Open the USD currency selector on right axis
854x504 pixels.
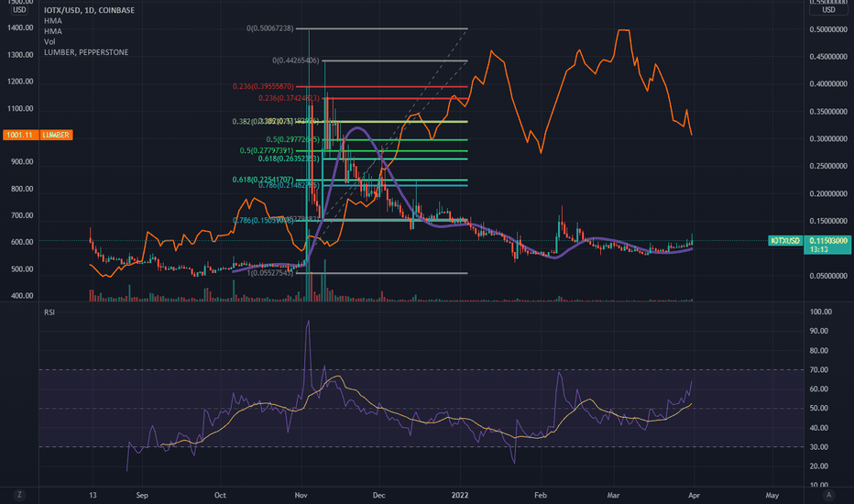[828, 10]
